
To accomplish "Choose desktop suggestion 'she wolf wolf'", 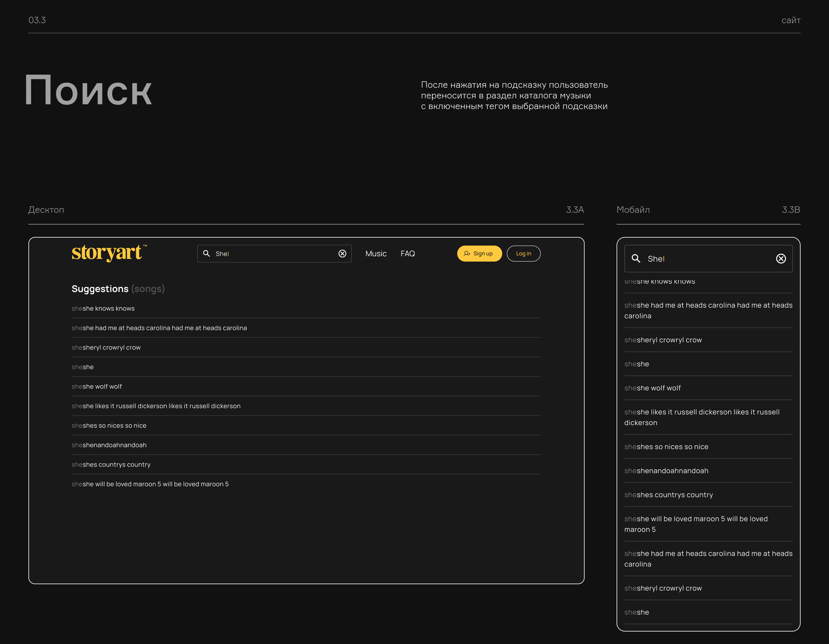I will click(x=97, y=387).
